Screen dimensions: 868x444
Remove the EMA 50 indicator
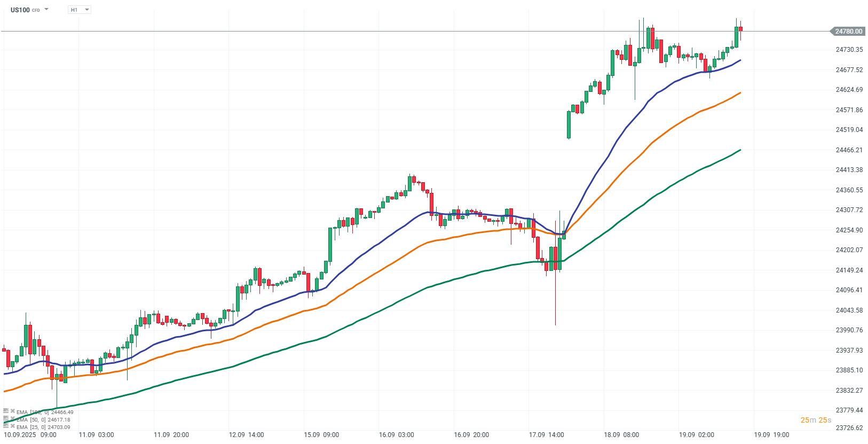tap(12, 418)
